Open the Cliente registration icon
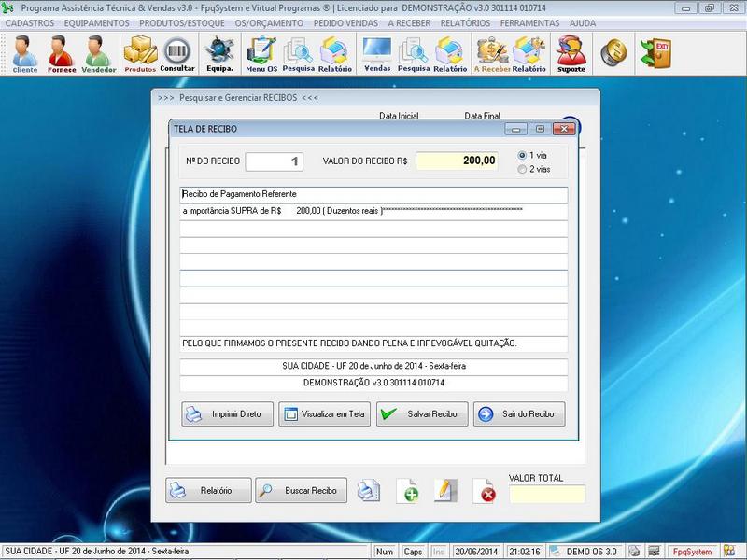747x560 pixels. click(x=25, y=54)
